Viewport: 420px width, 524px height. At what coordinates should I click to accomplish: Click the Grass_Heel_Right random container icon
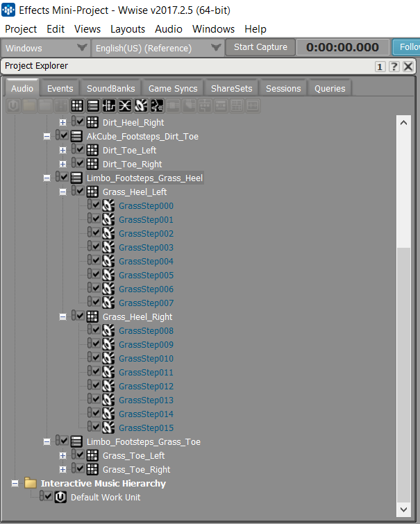coord(92,316)
